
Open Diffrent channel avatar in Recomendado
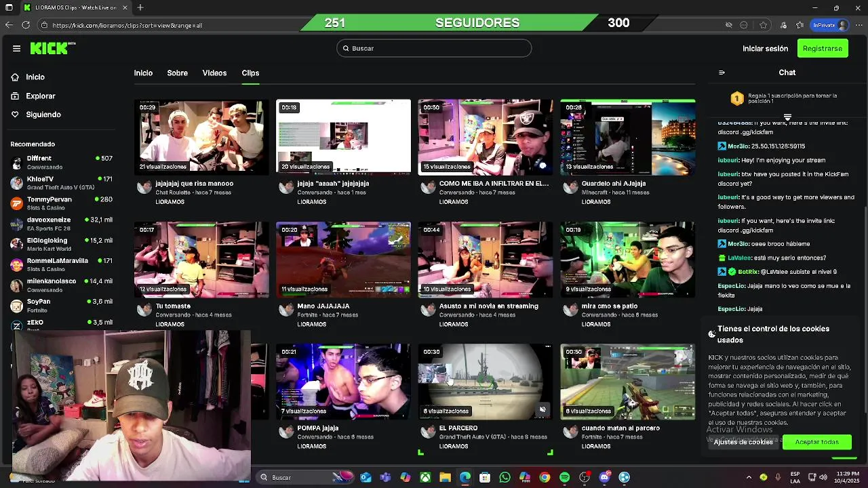pyautogui.click(x=16, y=163)
